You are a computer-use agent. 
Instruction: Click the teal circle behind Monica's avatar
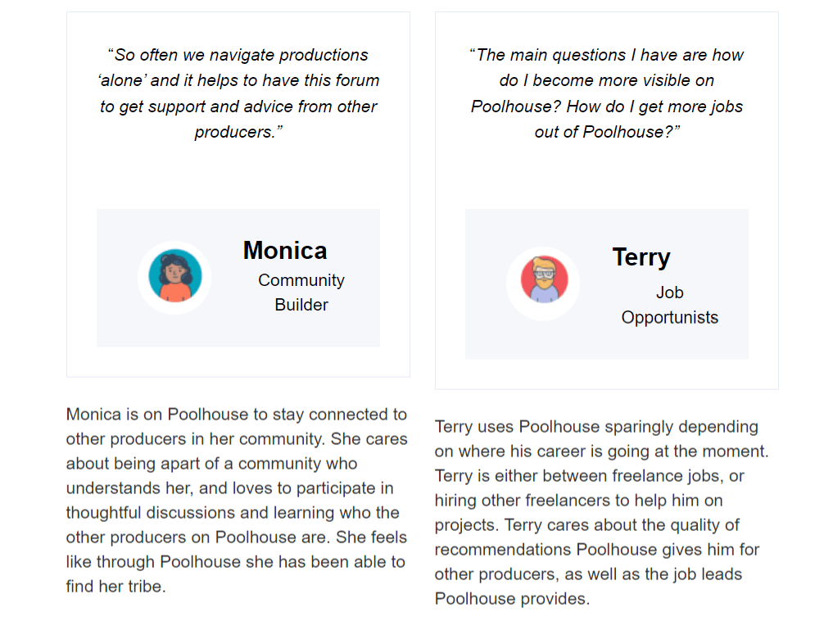coord(174,275)
